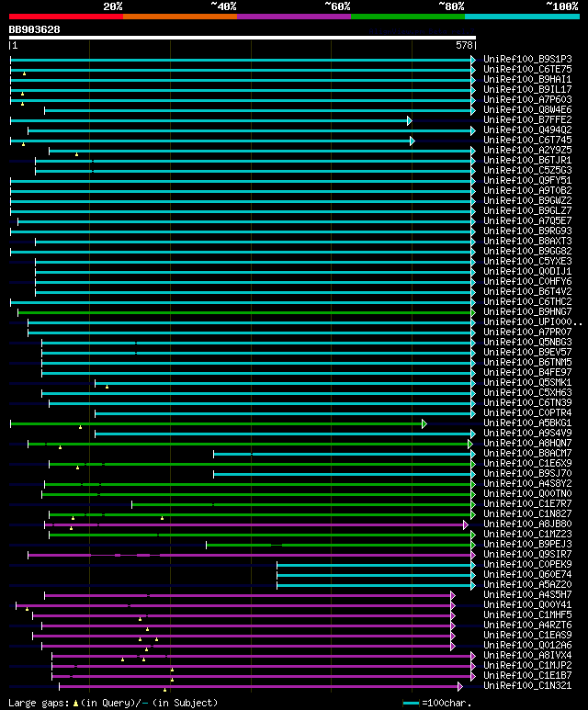Click the yellow gap marker under UniRef100_Q5SMK1

point(107,387)
